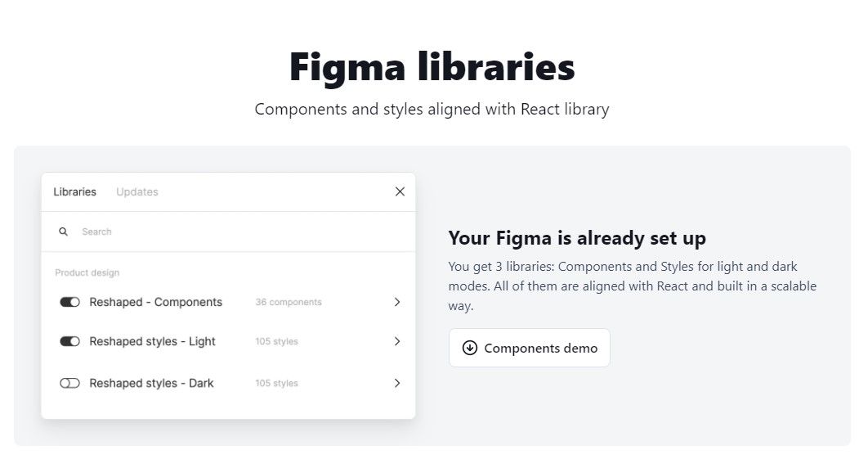Open Reshaped styles - Light chevron

point(397,341)
